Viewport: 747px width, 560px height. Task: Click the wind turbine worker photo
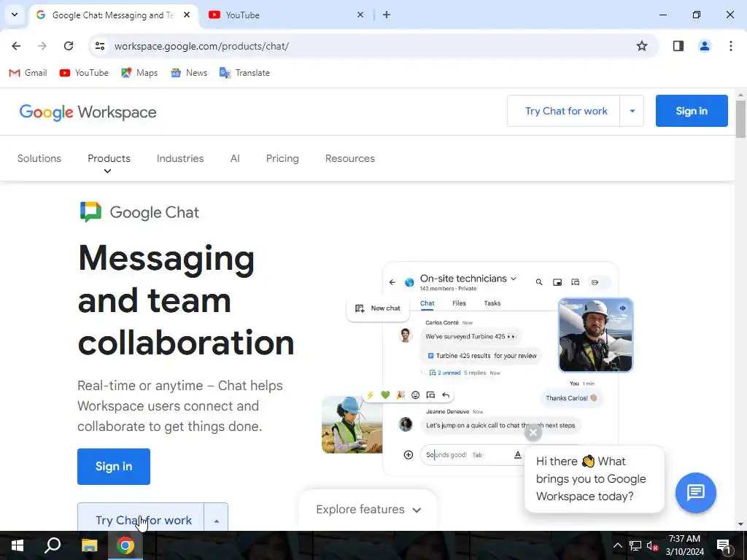(x=352, y=424)
